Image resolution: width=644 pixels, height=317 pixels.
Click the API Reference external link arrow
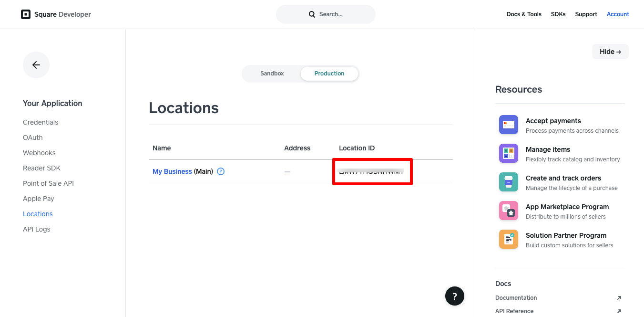click(x=619, y=311)
